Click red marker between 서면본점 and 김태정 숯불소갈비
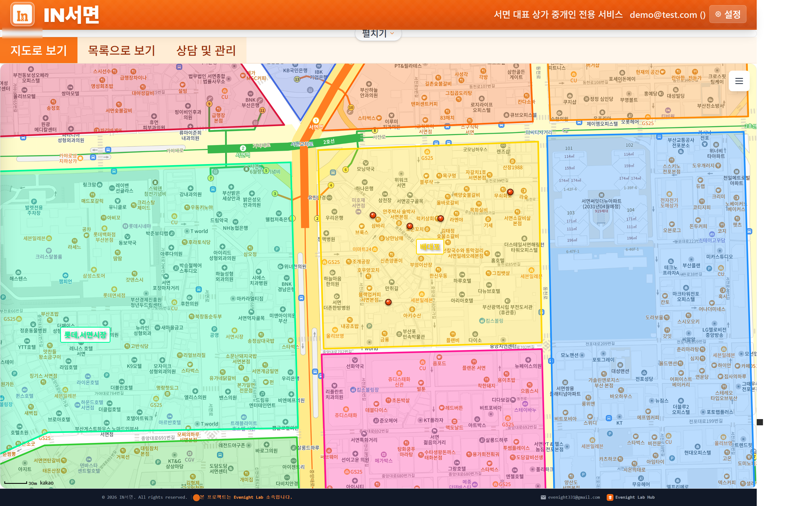 409,226
